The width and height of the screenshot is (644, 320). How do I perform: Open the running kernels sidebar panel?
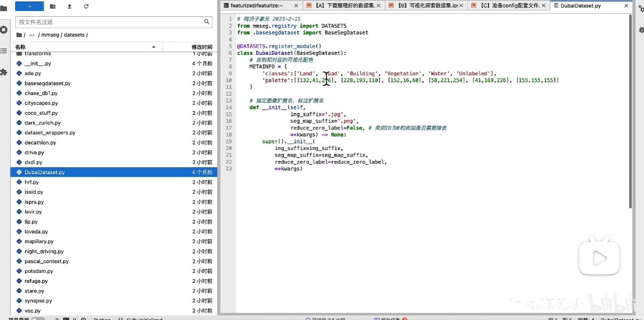4,30
